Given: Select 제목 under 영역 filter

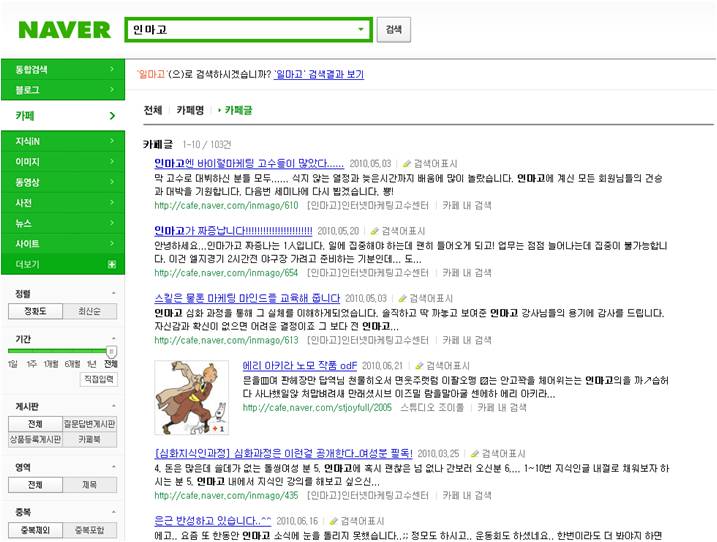Looking at the screenshot, I should pyautogui.click(x=89, y=485).
